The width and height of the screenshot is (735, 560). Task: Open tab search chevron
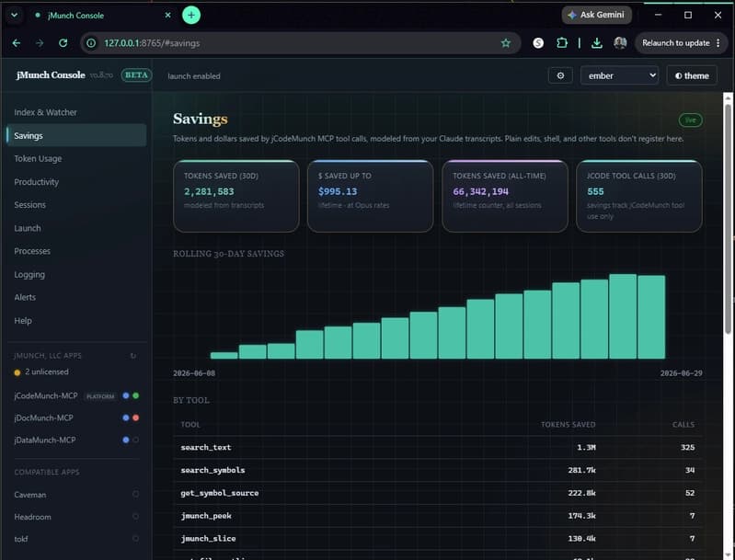pos(15,15)
